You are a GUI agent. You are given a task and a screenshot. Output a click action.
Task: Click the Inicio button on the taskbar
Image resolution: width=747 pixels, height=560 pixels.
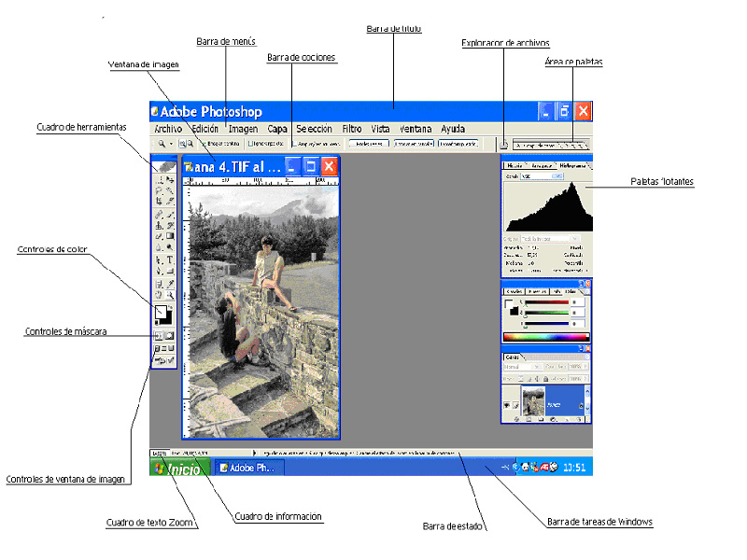coord(177,468)
